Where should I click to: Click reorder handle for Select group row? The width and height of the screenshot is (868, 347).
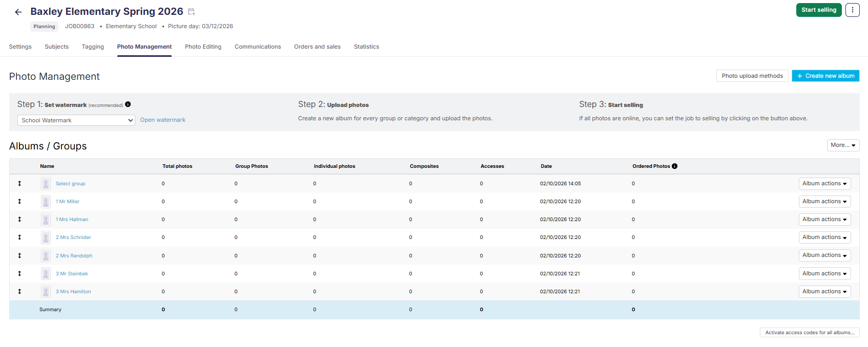click(19, 183)
